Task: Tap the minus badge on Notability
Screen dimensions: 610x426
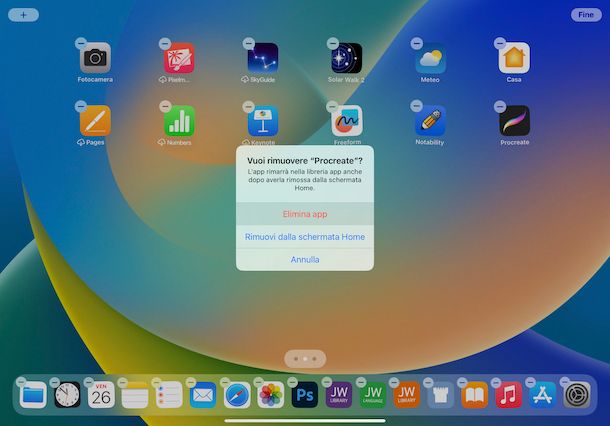Action: click(x=416, y=106)
